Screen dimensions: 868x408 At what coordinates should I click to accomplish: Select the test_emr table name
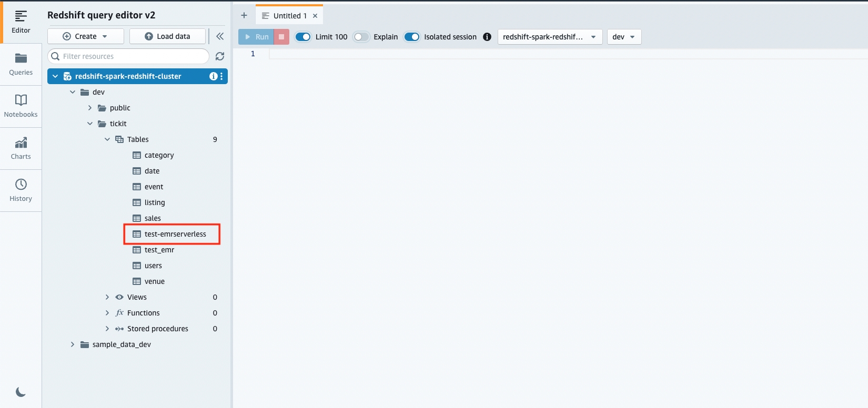(159, 250)
